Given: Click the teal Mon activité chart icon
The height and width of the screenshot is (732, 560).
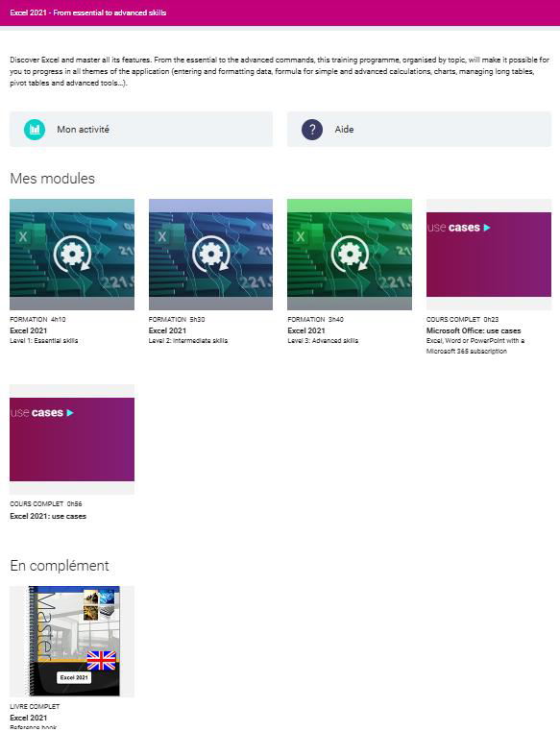Looking at the screenshot, I should point(35,130).
